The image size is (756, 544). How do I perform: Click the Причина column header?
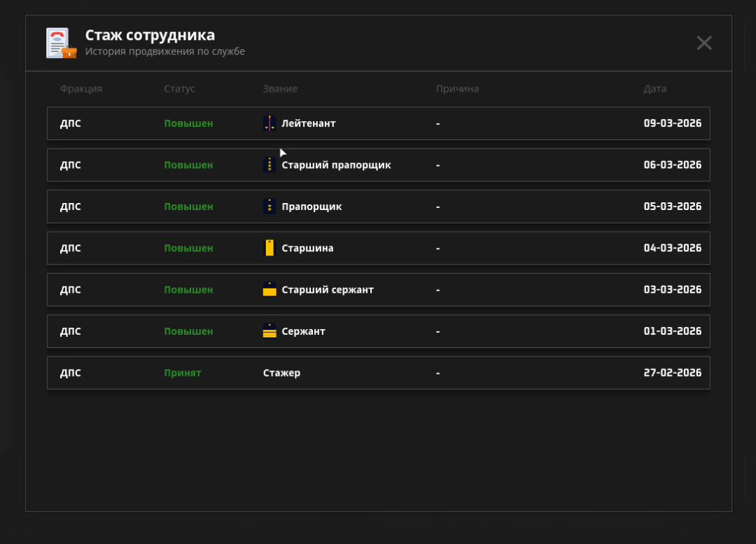click(457, 89)
